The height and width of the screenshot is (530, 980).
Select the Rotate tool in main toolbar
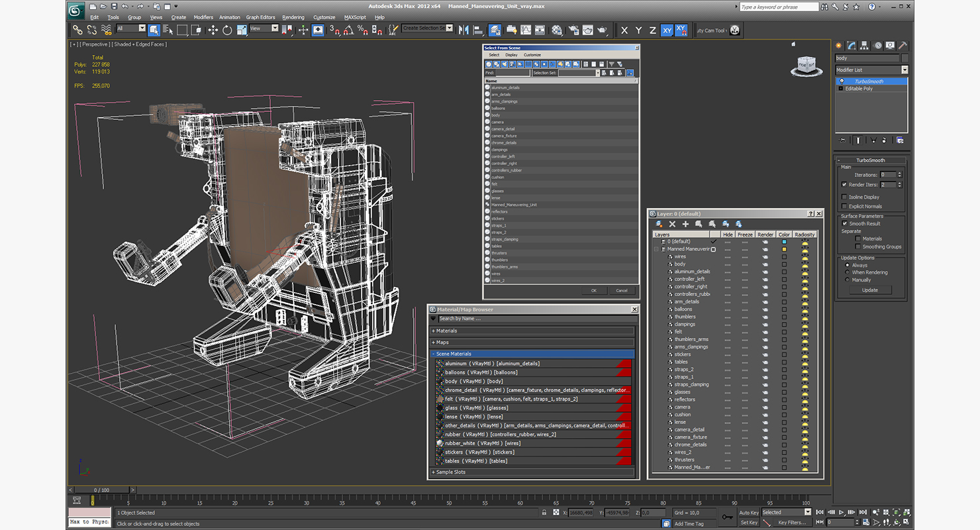tap(227, 30)
